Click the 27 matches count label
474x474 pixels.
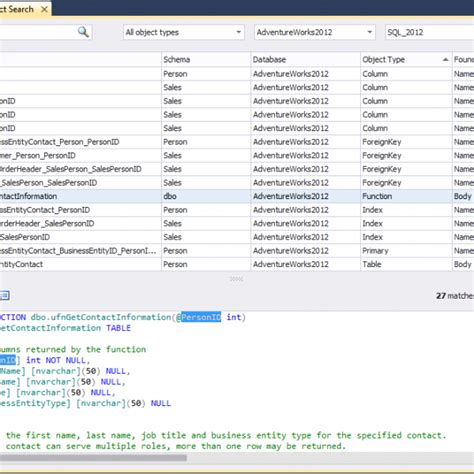tap(455, 296)
